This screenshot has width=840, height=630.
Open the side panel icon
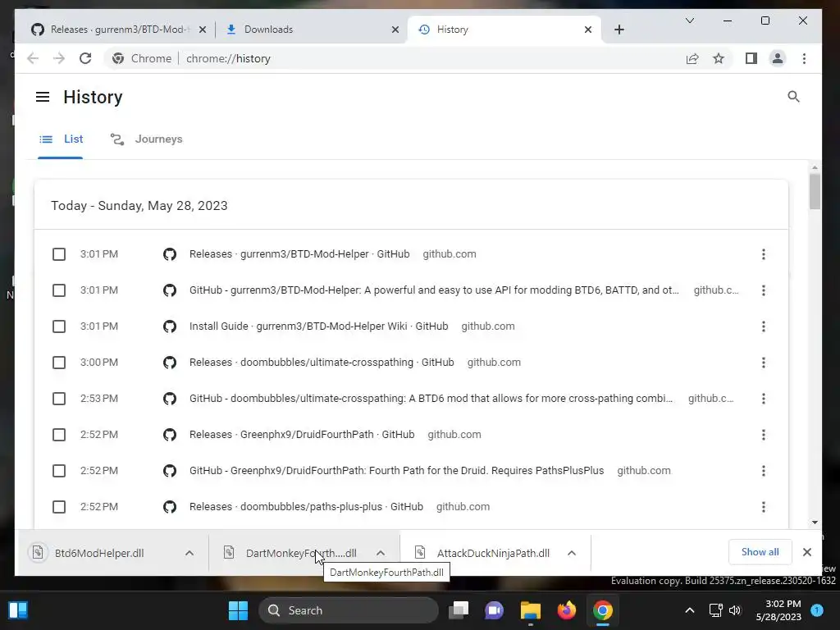(x=751, y=58)
